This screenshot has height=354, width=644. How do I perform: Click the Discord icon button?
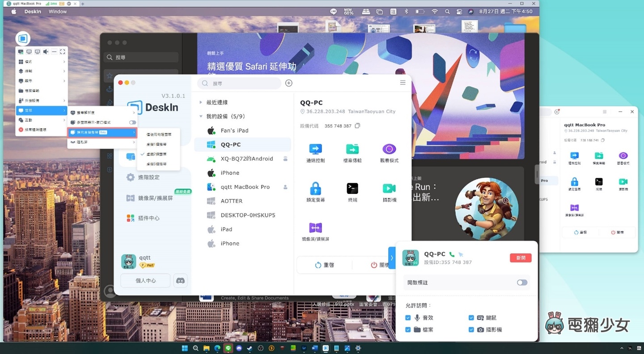[180, 281]
